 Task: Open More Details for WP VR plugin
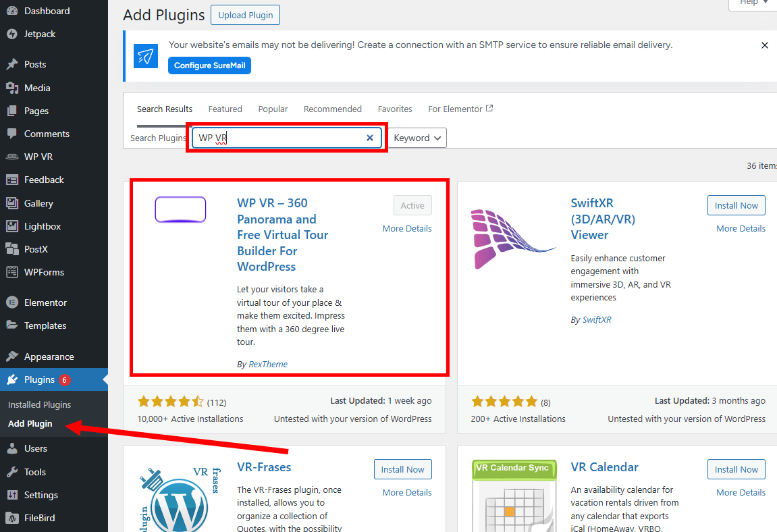pyautogui.click(x=407, y=229)
